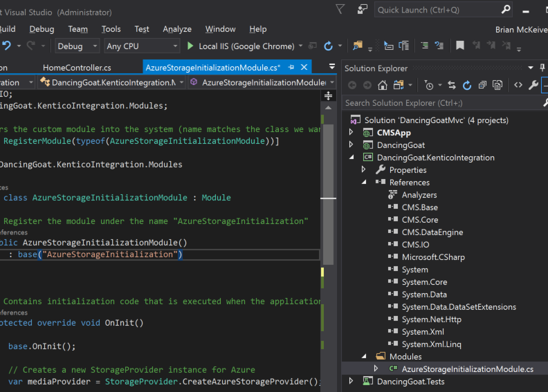Click the Quick Launch search magnifier
Screen dimensions: 548x392
505,10
